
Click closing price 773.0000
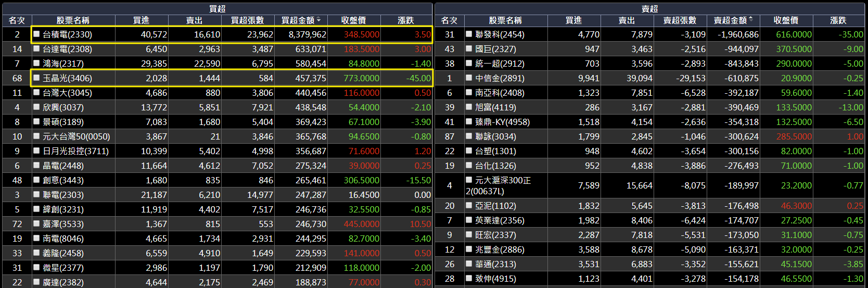point(362,78)
